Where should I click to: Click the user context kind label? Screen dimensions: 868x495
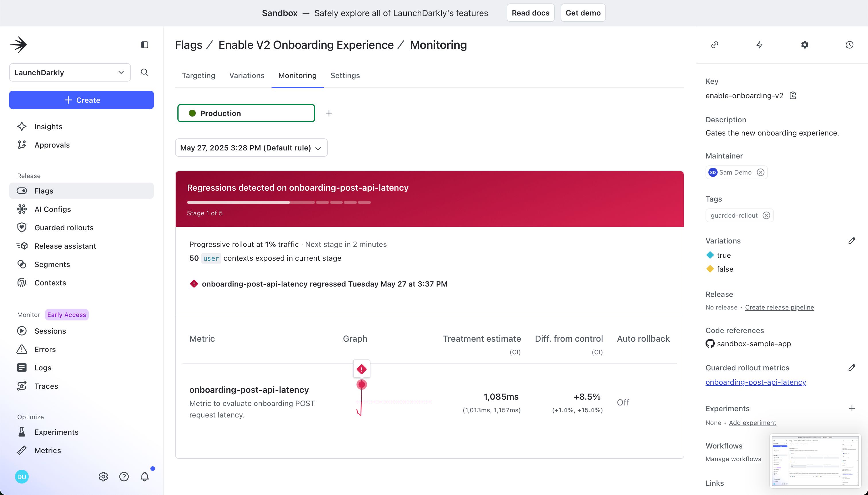tap(211, 258)
